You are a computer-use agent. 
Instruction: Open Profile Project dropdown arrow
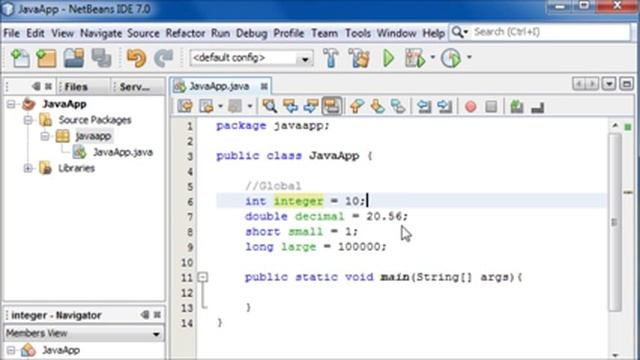point(469,58)
